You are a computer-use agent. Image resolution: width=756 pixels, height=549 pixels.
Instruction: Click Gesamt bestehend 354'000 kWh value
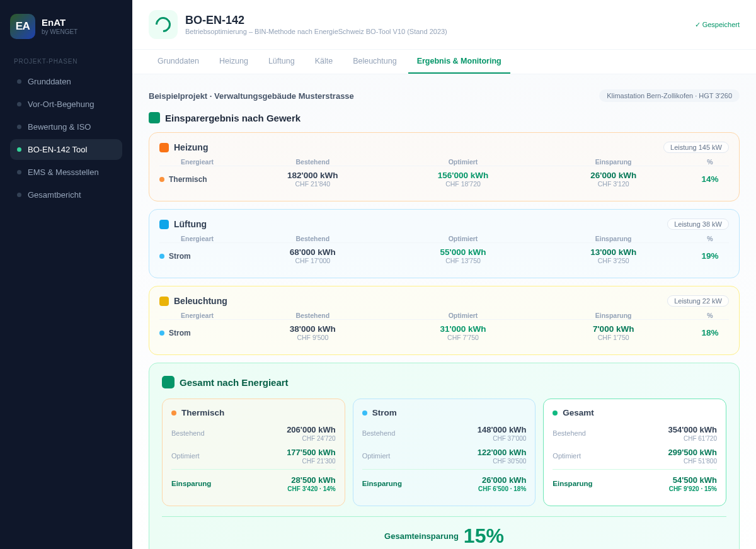(692, 429)
